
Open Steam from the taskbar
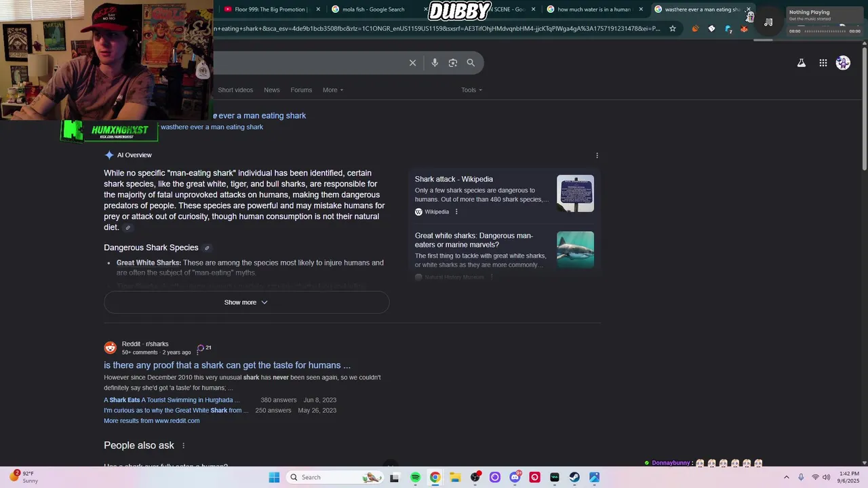pos(574,477)
